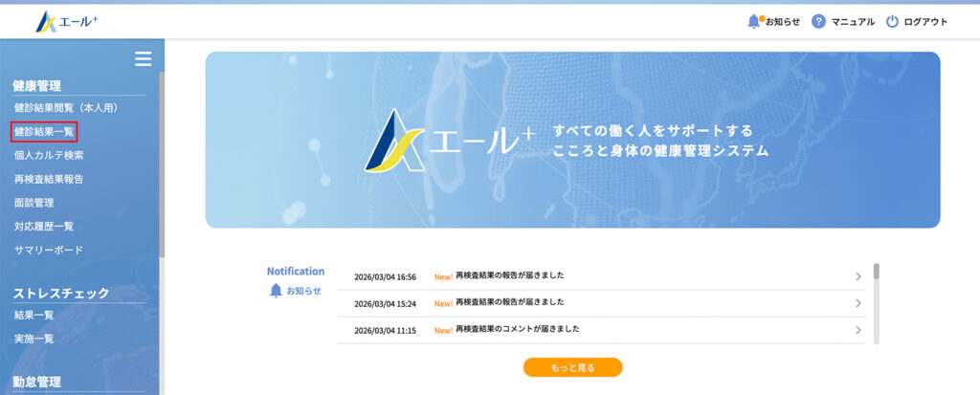Click the notification list scrollbar
Viewport: 980px width, 395px height.
tap(877, 273)
